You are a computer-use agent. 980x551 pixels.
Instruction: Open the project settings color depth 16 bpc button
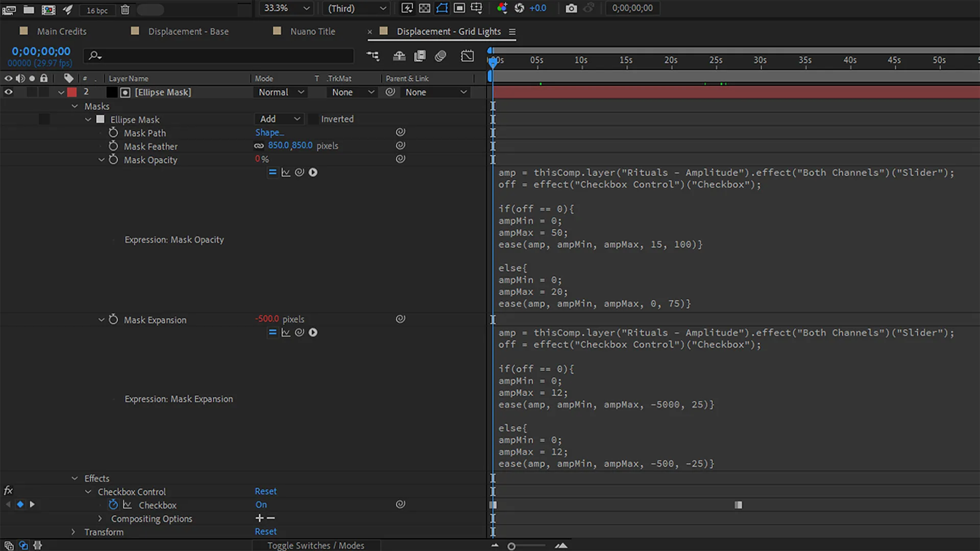click(96, 10)
